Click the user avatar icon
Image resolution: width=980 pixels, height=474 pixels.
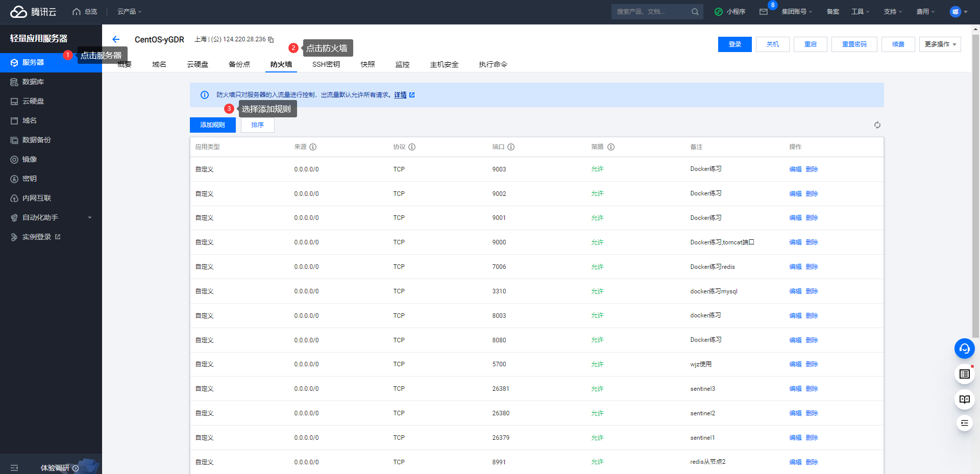[955, 12]
